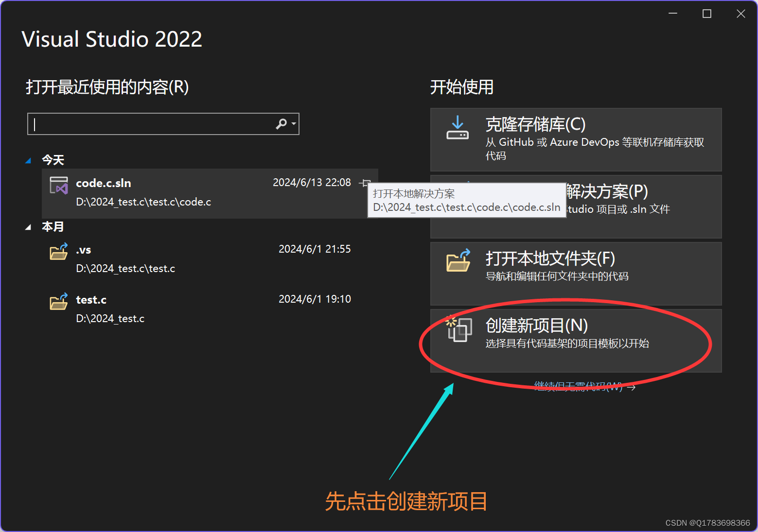Click the timestamp 2024/6/1 21:55
758x532 pixels.
point(315,249)
